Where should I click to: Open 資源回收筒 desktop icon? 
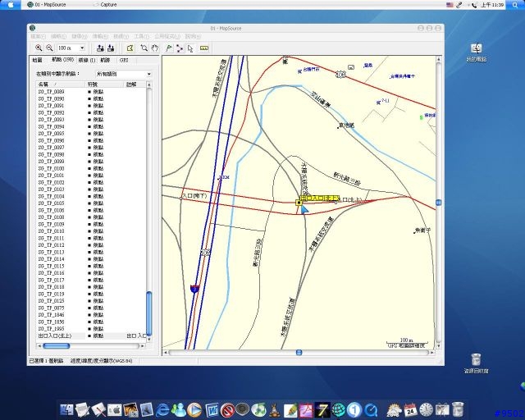(x=476, y=363)
